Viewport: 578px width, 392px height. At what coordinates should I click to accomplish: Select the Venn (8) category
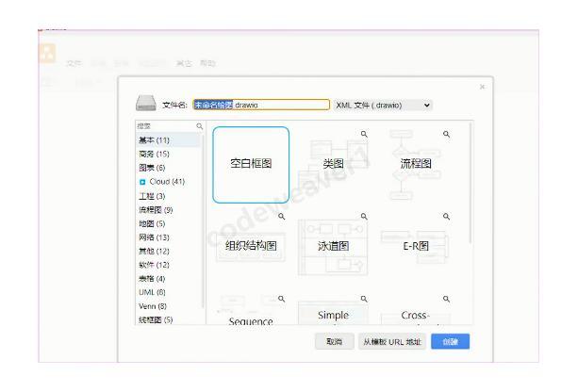click(x=169, y=306)
